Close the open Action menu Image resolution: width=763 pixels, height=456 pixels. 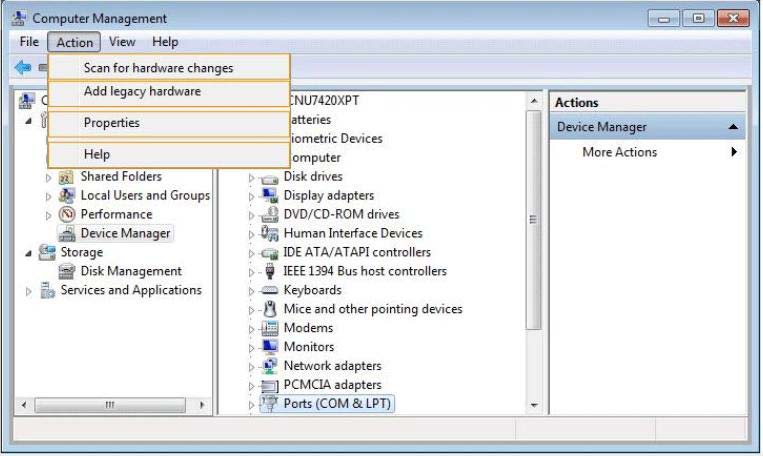pyautogui.click(x=74, y=42)
